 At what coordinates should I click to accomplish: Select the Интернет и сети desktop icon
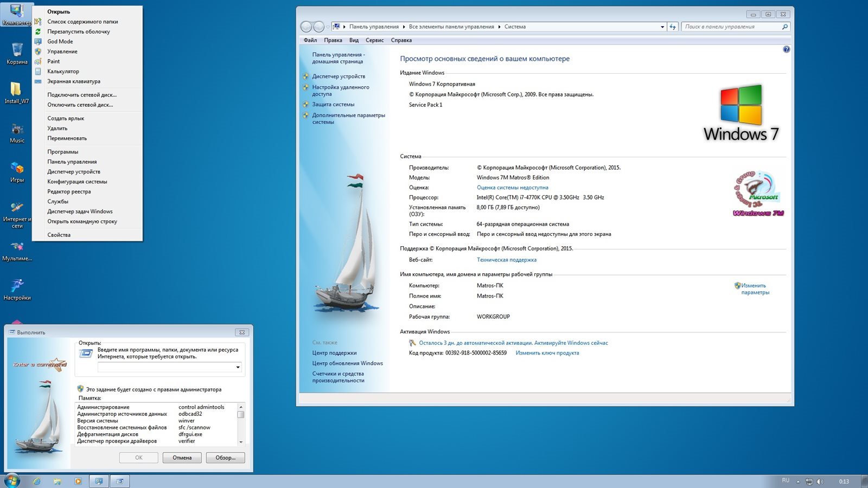[x=17, y=214]
